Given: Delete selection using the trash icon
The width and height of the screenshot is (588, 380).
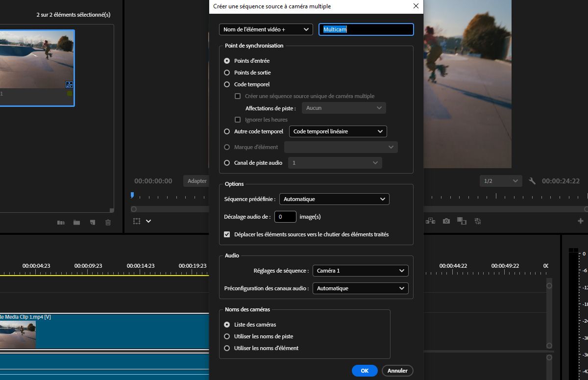Looking at the screenshot, I should (108, 223).
